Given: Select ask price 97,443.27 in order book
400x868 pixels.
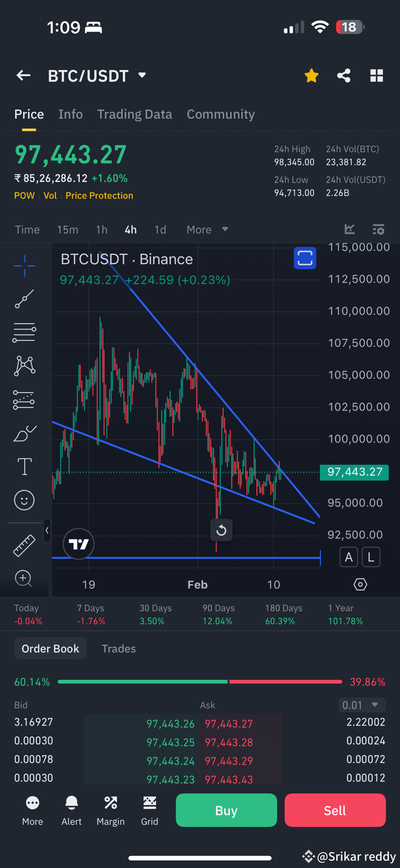Looking at the screenshot, I should tap(229, 724).
